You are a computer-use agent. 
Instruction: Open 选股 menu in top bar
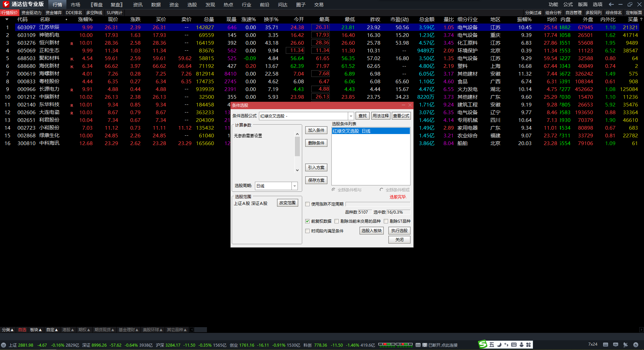pos(192,5)
